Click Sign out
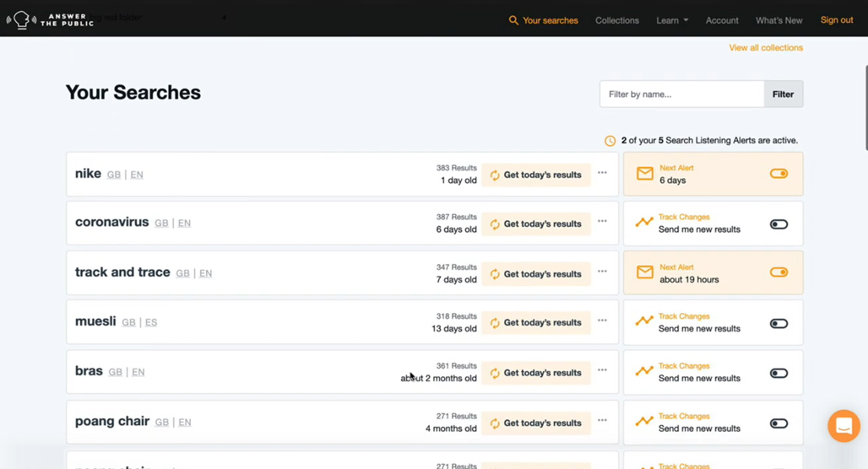Screen dimensions: 868x469 tap(837, 20)
